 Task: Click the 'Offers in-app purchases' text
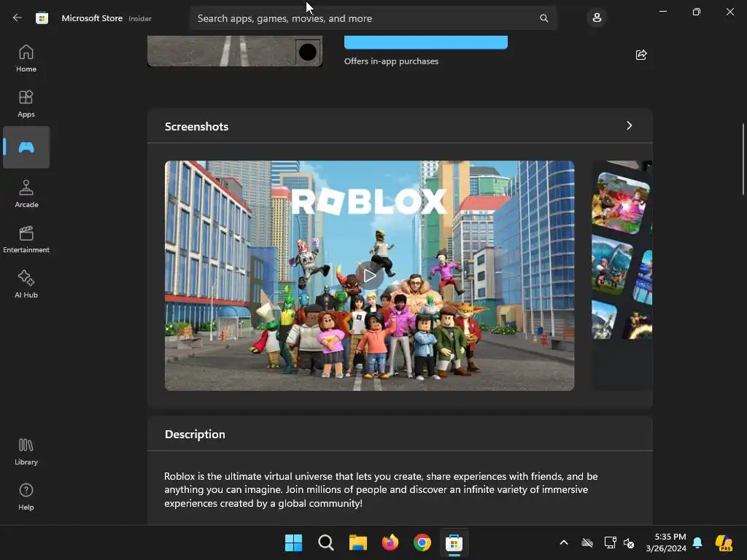(x=391, y=61)
